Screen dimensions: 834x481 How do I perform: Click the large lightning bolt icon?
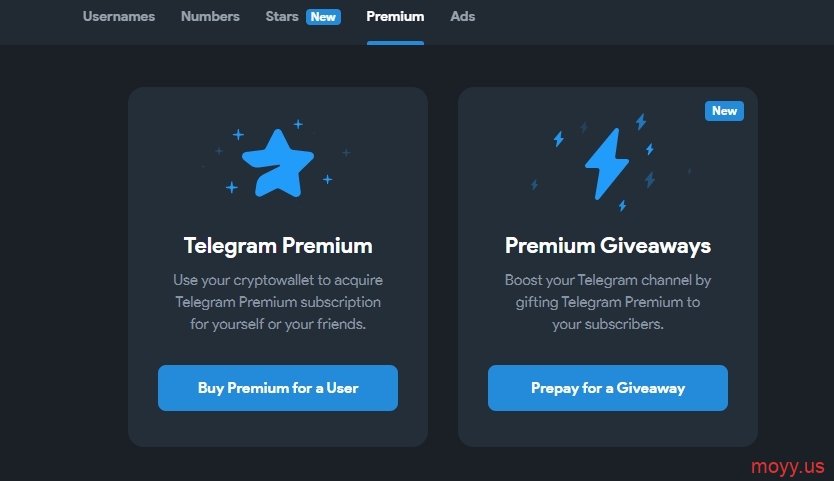(607, 164)
